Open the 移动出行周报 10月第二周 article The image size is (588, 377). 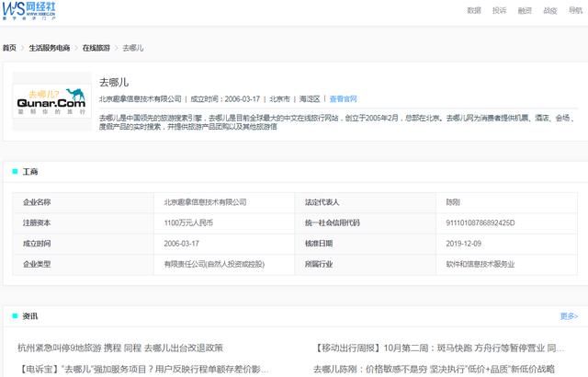[x=439, y=348]
